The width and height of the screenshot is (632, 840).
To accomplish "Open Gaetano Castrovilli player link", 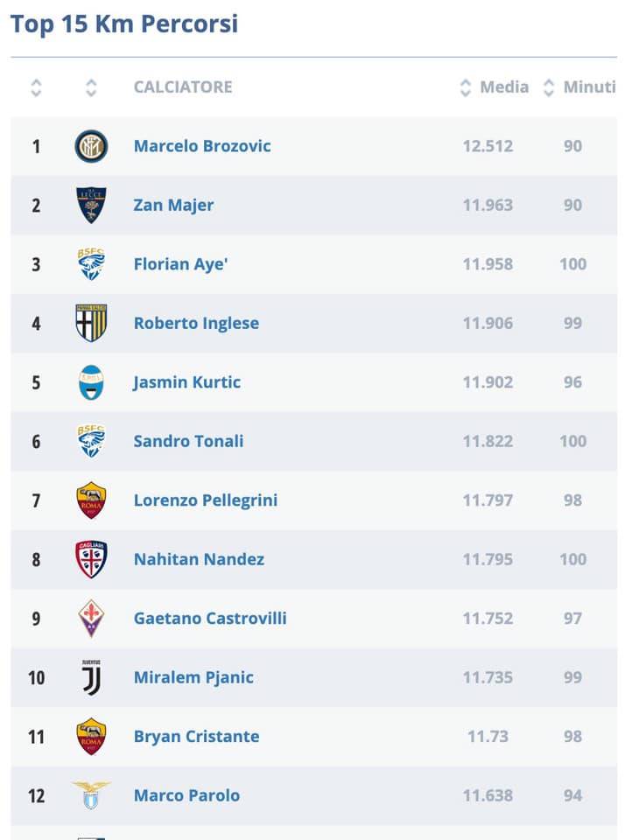I will (x=210, y=619).
